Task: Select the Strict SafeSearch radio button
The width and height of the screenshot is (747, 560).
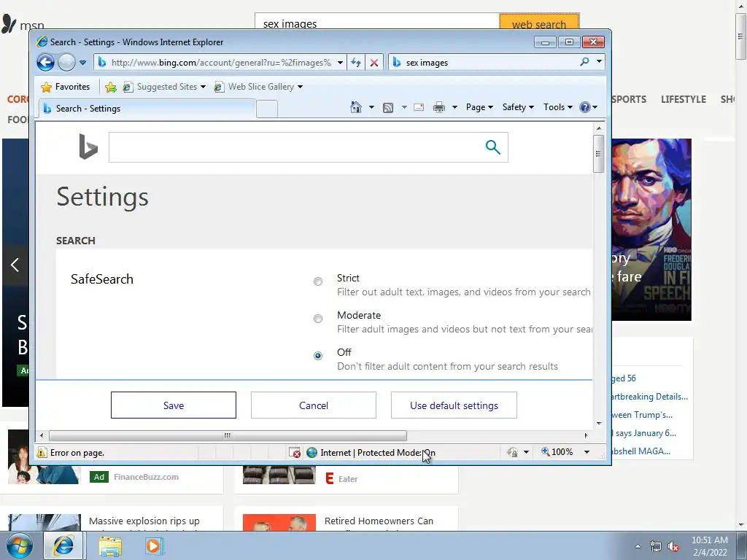Action: click(x=318, y=281)
